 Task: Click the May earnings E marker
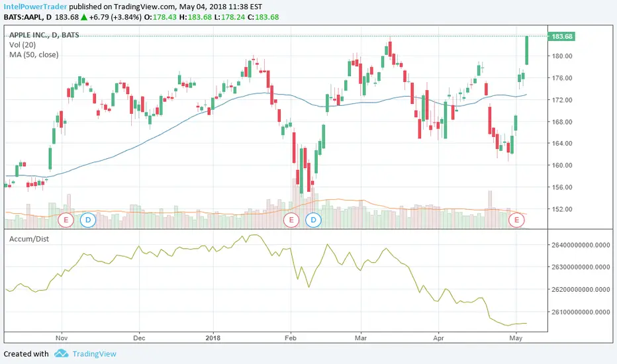click(x=516, y=220)
